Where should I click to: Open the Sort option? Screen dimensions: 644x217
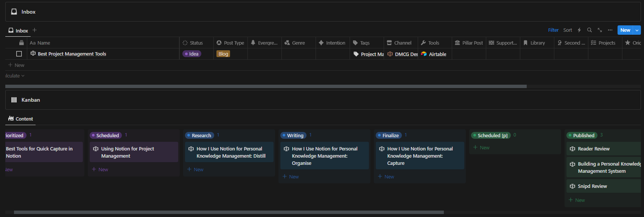568,30
